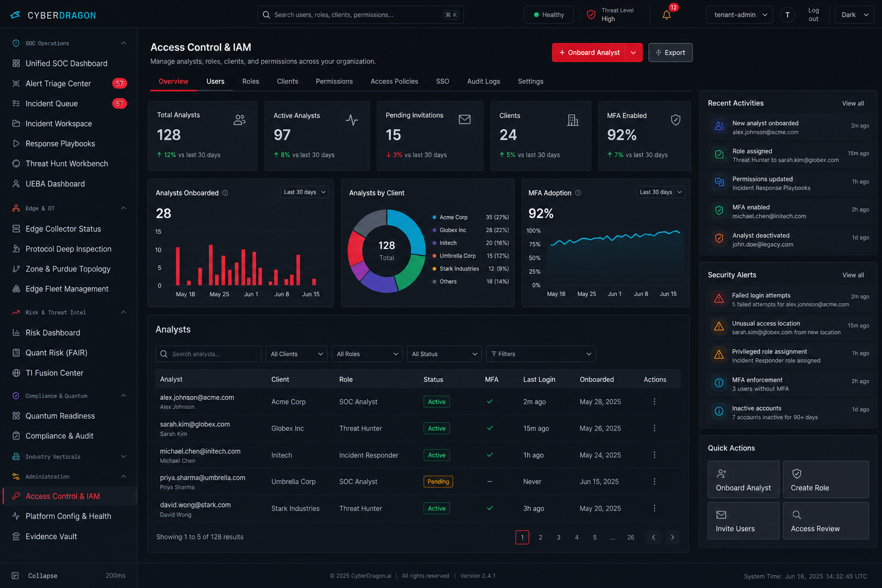Click the Stark Industries legend color dot
This screenshot has height=588, width=882.
[434, 269]
